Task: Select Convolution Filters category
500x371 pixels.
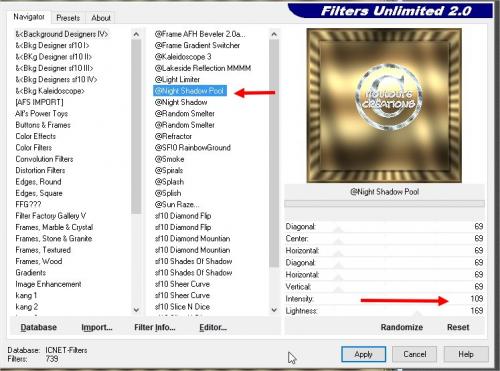Action: coord(44,159)
